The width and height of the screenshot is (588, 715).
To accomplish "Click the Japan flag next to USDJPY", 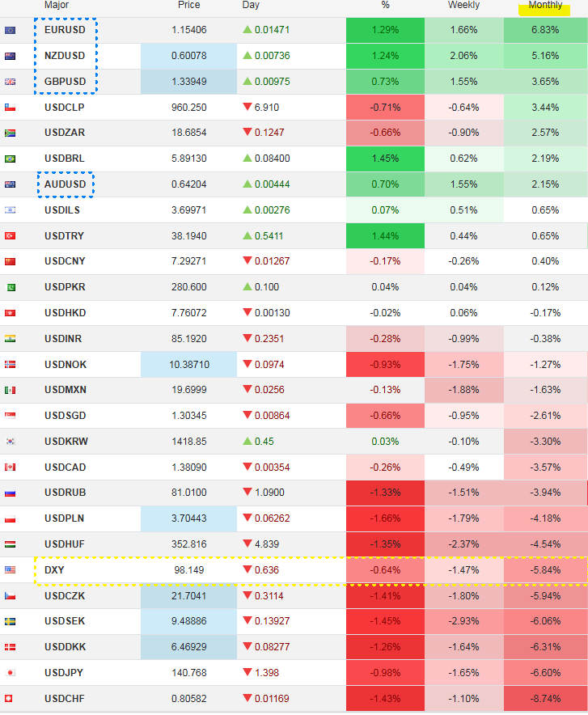I will [x=10, y=673].
